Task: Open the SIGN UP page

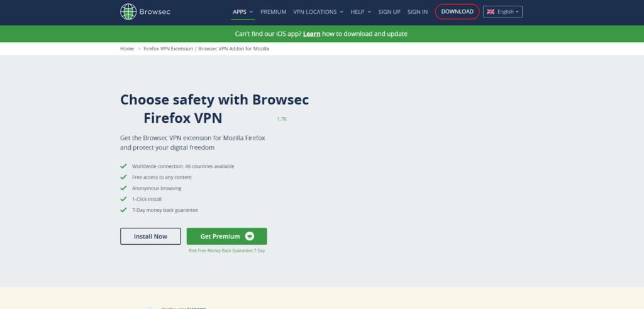Action: 389,11
